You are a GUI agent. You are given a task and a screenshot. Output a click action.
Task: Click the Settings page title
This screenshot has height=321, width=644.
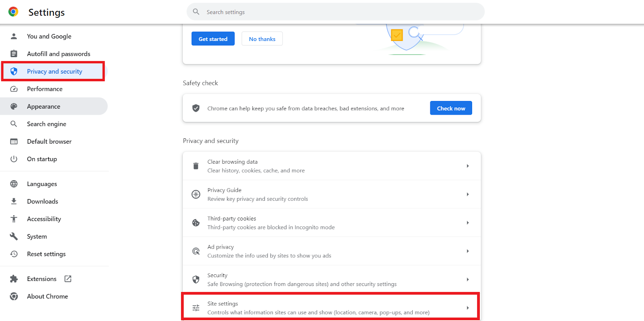[x=46, y=12]
